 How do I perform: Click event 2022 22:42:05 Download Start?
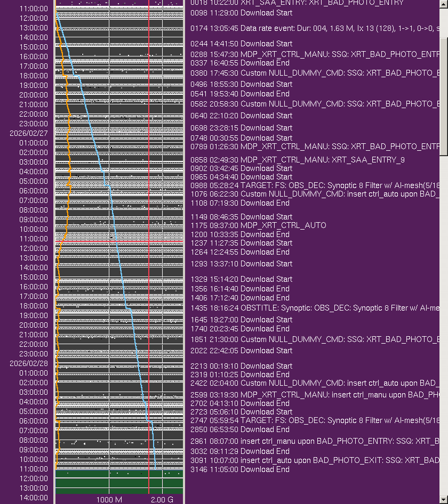(x=241, y=351)
